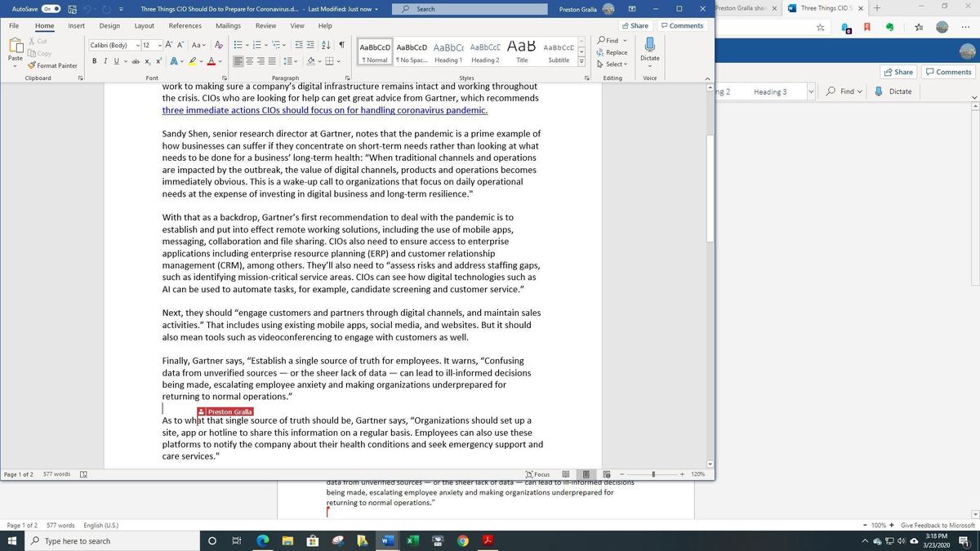980x551 pixels.
Task: Center-align text with the ribbon icon
Action: 250,61
